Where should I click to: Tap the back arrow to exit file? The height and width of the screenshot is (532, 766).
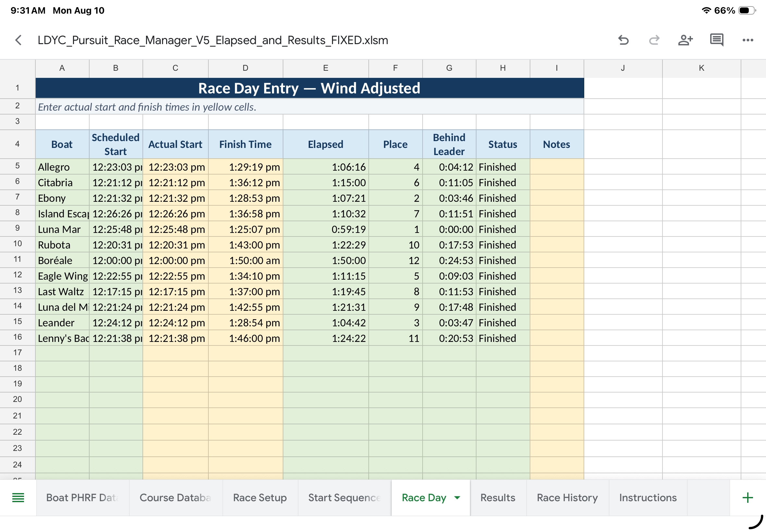click(19, 40)
